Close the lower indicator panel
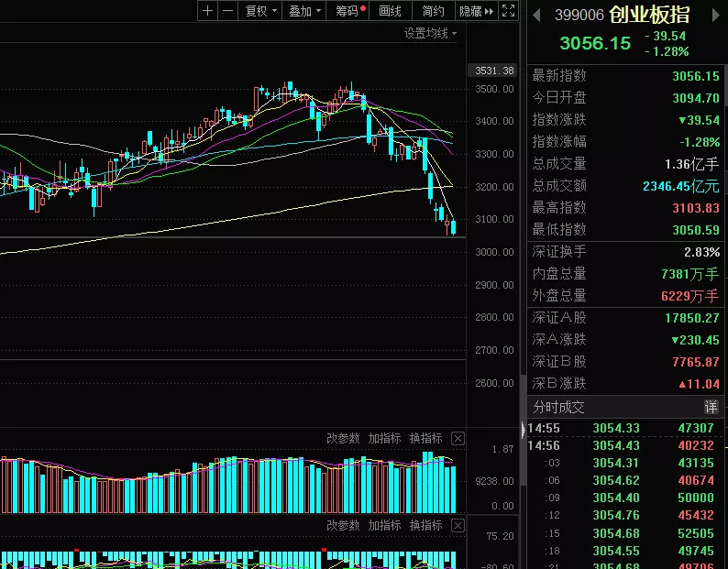728x569 pixels. click(x=458, y=525)
